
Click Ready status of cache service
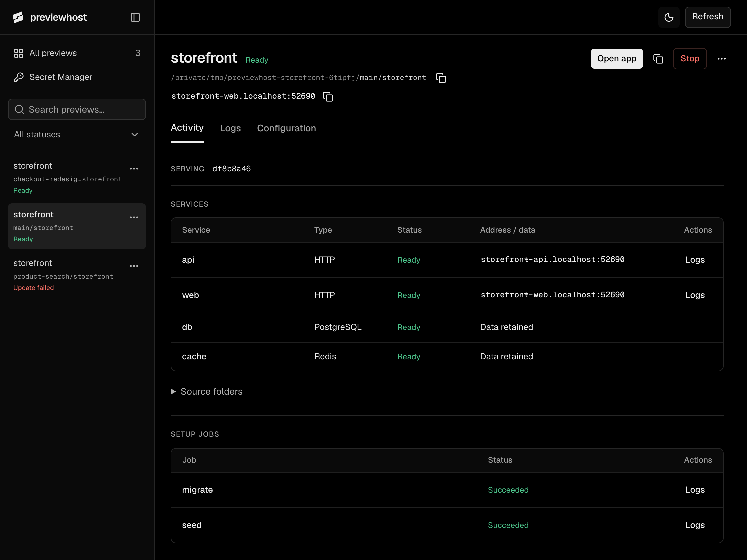pyautogui.click(x=408, y=356)
